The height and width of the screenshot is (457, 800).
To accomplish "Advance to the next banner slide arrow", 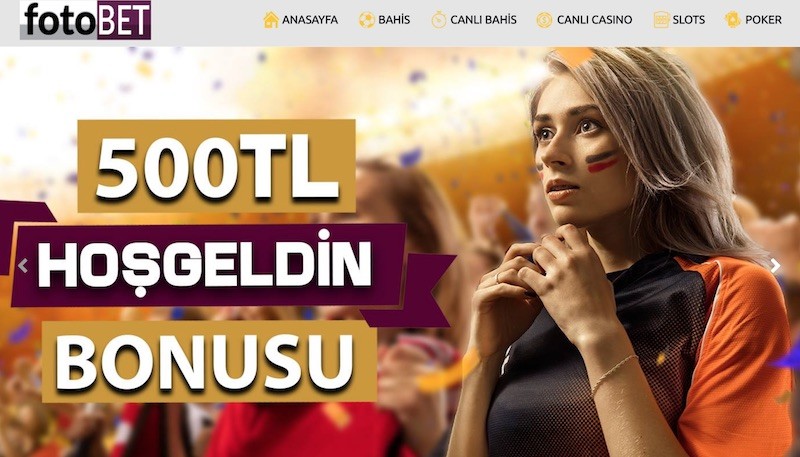I will (x=776, y=265).
